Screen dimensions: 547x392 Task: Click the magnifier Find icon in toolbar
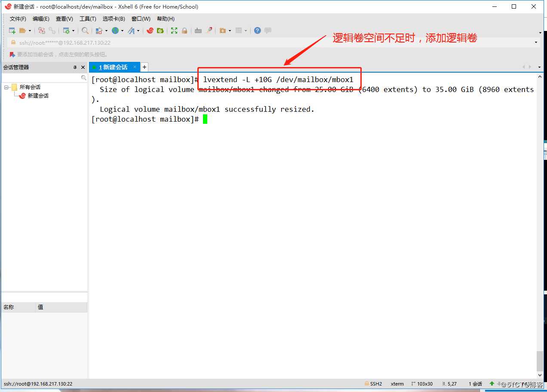(x=85, y=31)
